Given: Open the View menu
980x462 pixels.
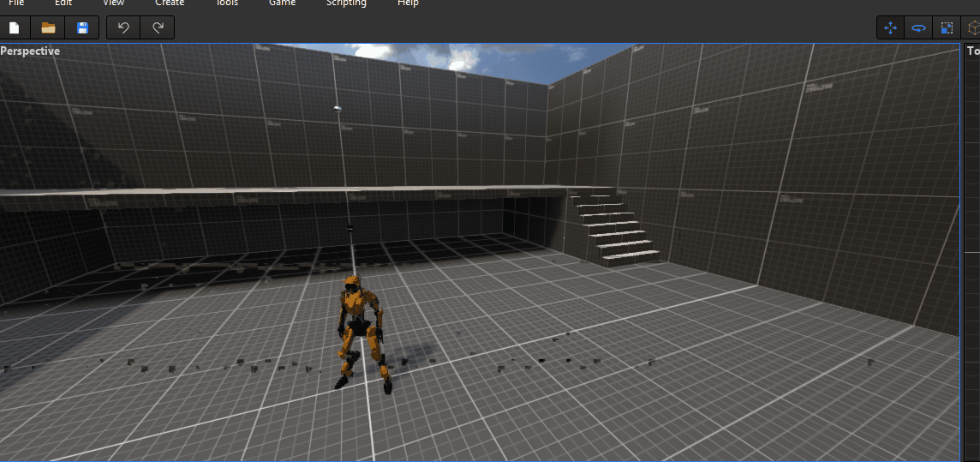Looking at the screenshot, I should (113, 3).
